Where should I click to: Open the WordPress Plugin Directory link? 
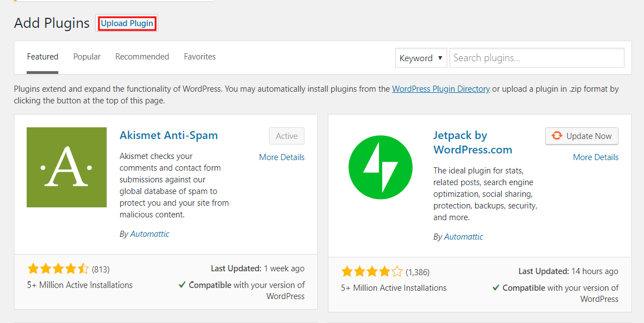coord(441,89)
